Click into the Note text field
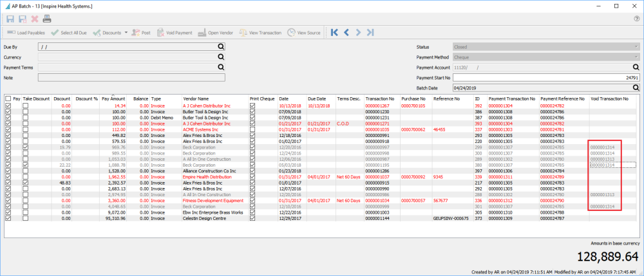The image size is (644, 276). click(x=131, y=77)
